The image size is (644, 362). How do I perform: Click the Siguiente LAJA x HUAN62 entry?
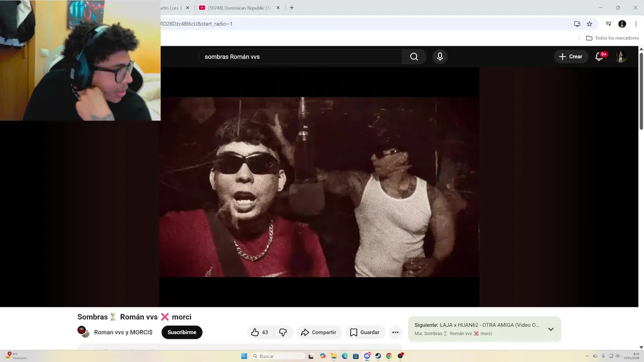[x=477, y=325]
